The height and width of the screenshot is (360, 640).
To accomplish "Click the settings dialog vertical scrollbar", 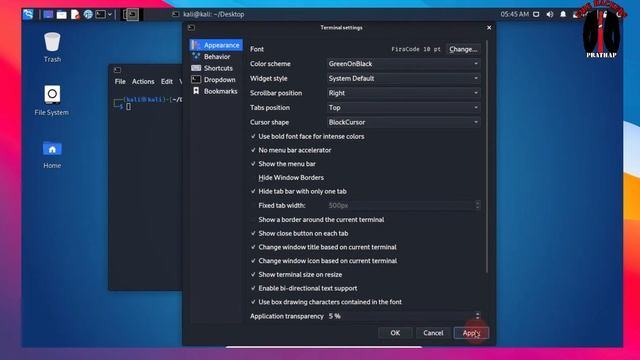I will (487, 156).
